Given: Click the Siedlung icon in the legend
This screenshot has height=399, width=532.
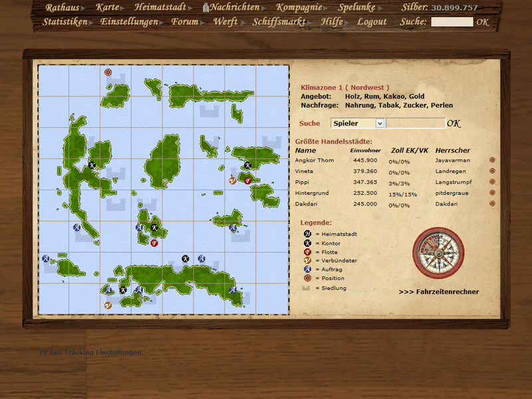Looking at the screenshot, I should [307, 287].
